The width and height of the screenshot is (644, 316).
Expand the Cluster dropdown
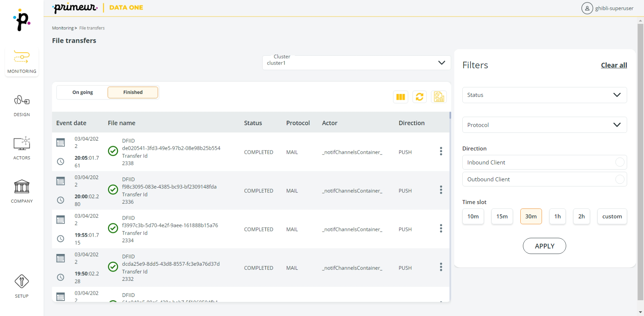pyautogui.click(x=356, y=63)
